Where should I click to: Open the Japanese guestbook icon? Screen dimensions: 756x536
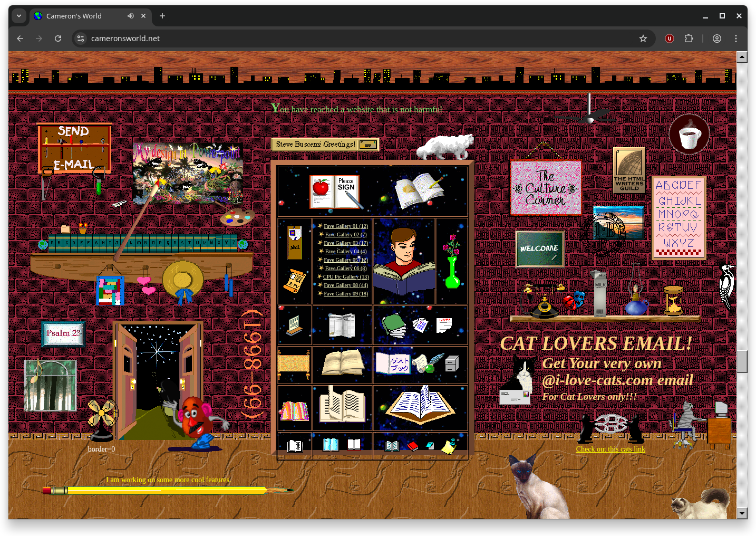tap(393, 363)
